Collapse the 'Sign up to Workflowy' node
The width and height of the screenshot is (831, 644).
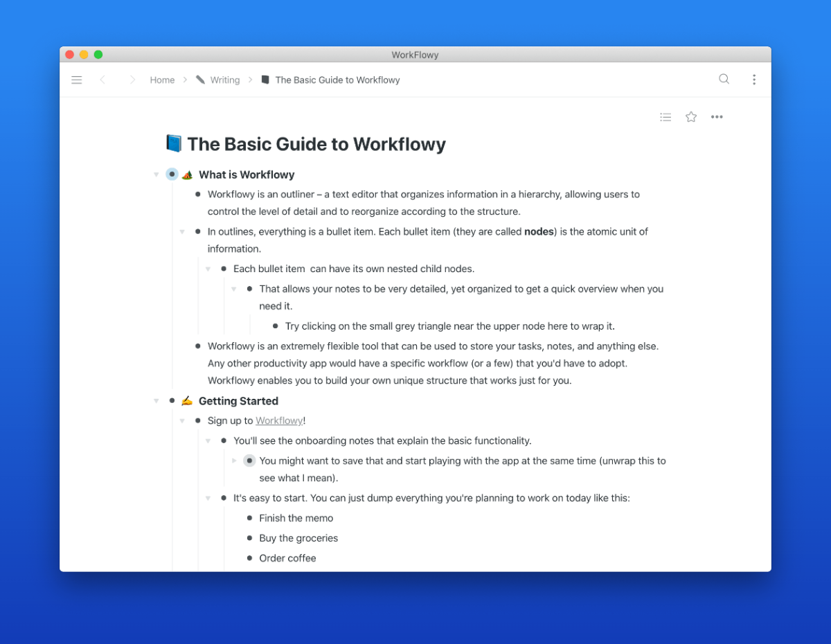pos(182,420)
